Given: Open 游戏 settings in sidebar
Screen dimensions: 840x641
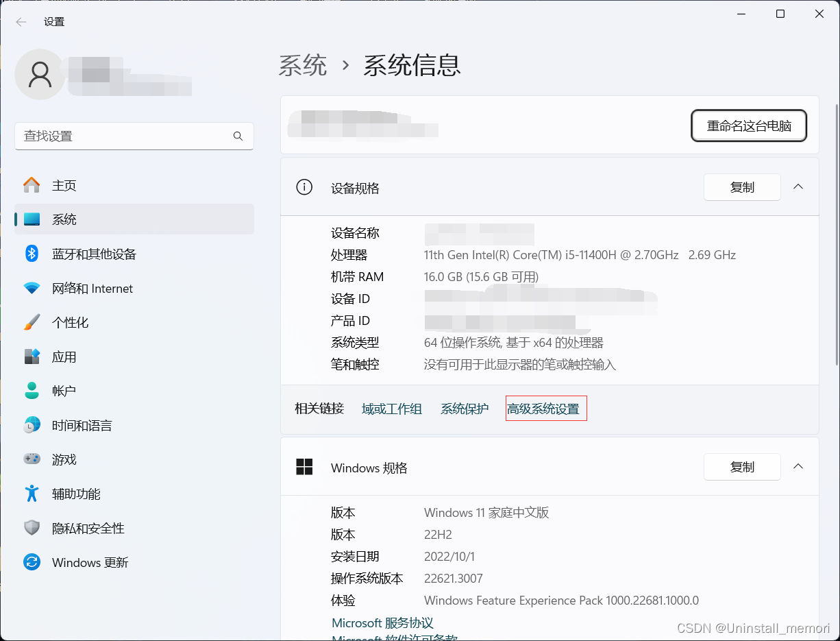Looking at the screenshot, I should coord(64,459).
